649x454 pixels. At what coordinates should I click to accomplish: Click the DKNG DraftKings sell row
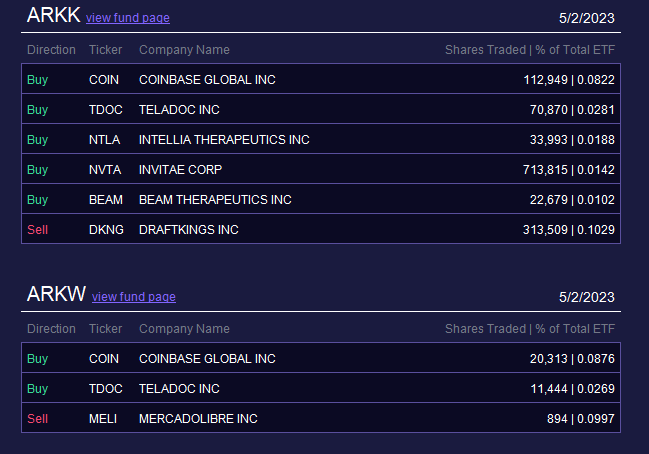321,229
